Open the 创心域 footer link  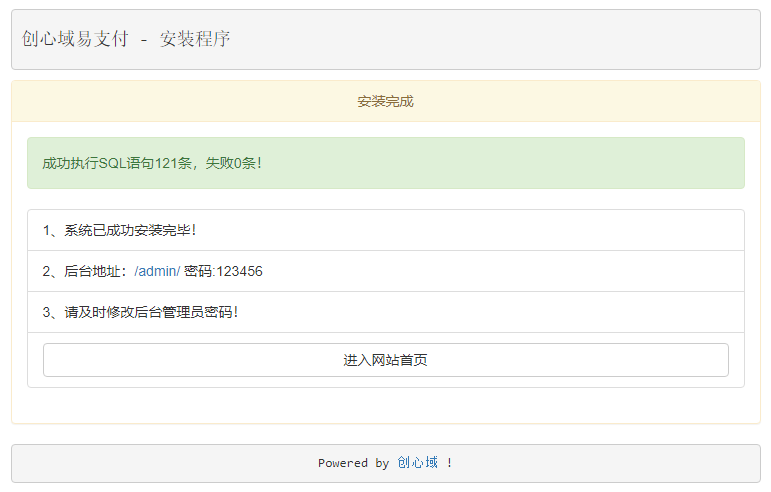[x=417, y=463]
